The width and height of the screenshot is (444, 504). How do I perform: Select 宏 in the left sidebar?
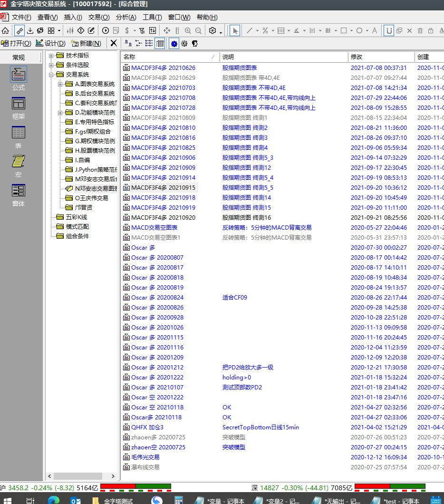[x=19, y=166]
